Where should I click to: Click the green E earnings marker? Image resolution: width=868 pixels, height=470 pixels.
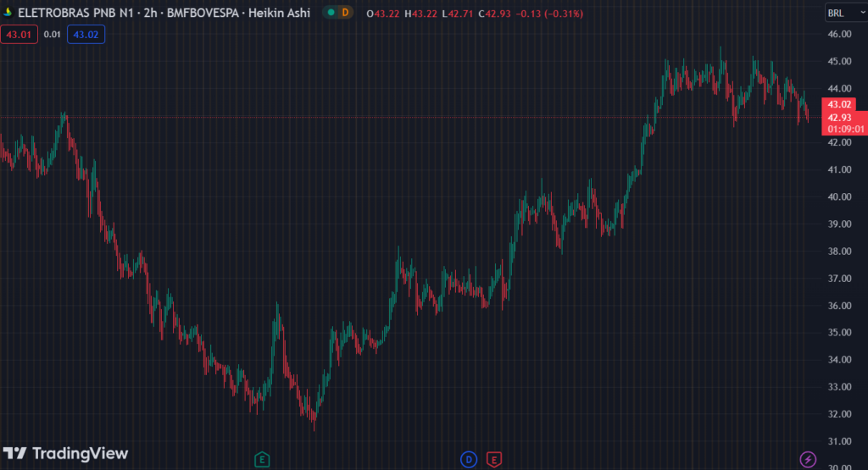point(262,459)
